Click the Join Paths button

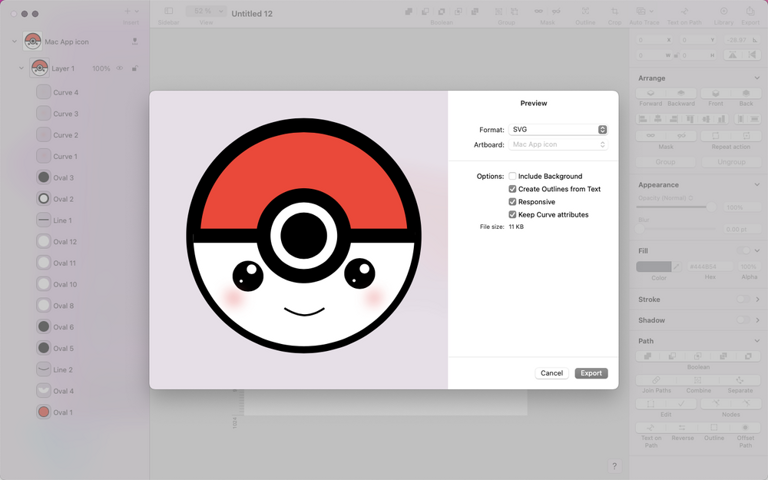(656, 380)
